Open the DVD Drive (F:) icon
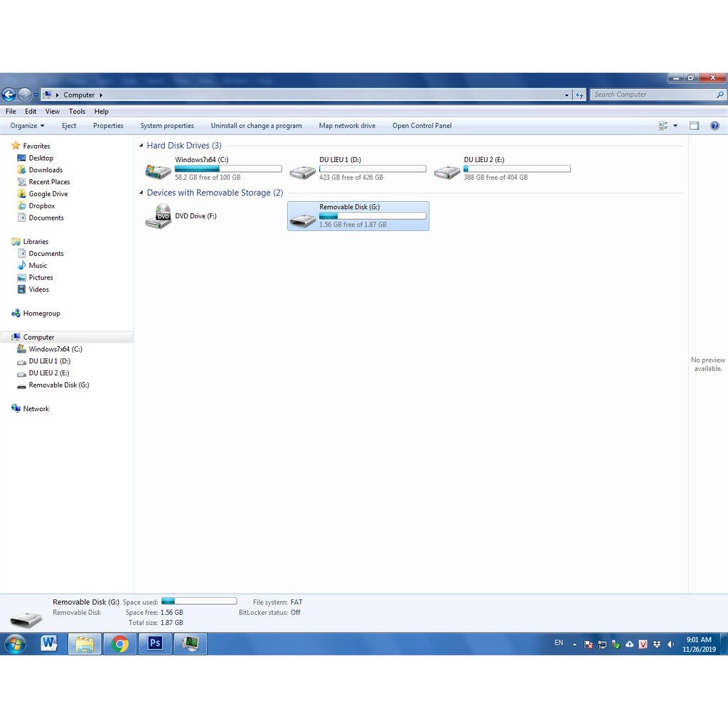The height and width of the screenshot is (728, 728). (x=159, y=216)
